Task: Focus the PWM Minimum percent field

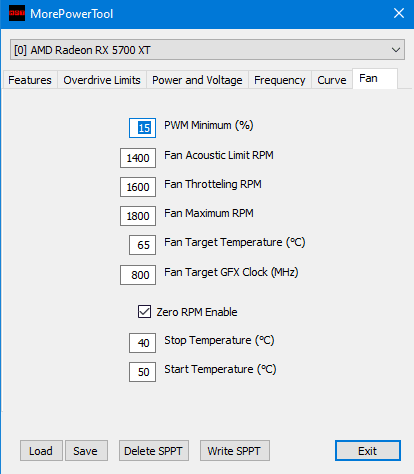Action: [142, 128]
